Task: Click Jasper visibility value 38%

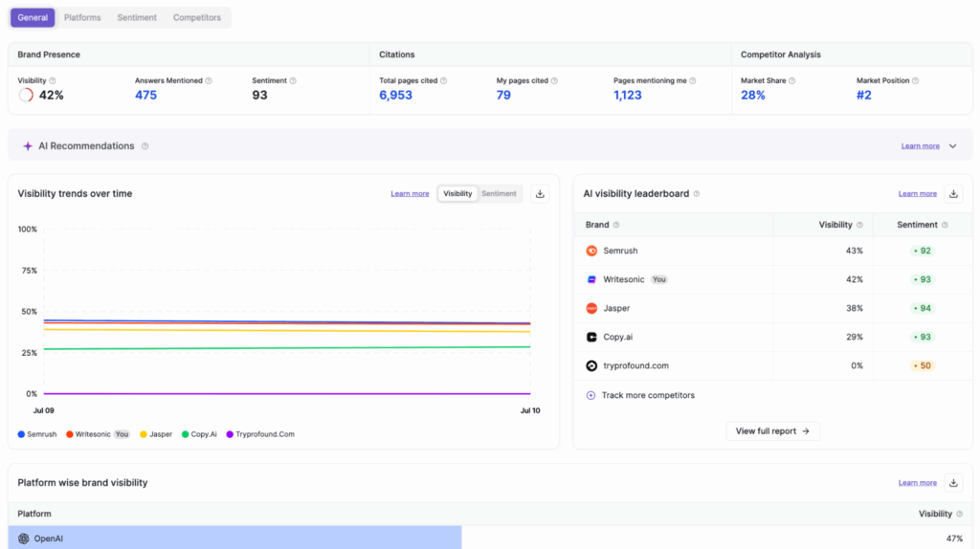Action: click(855, 308)
